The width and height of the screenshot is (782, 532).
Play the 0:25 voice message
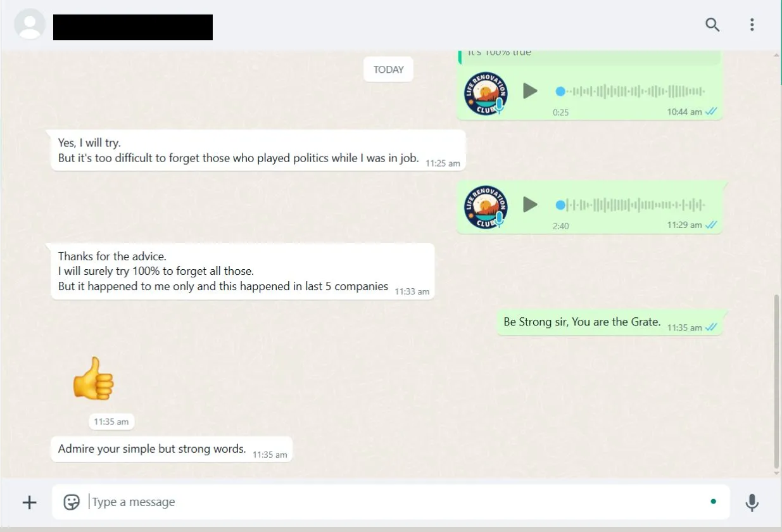pyautogui.click(x=530, y=91)
